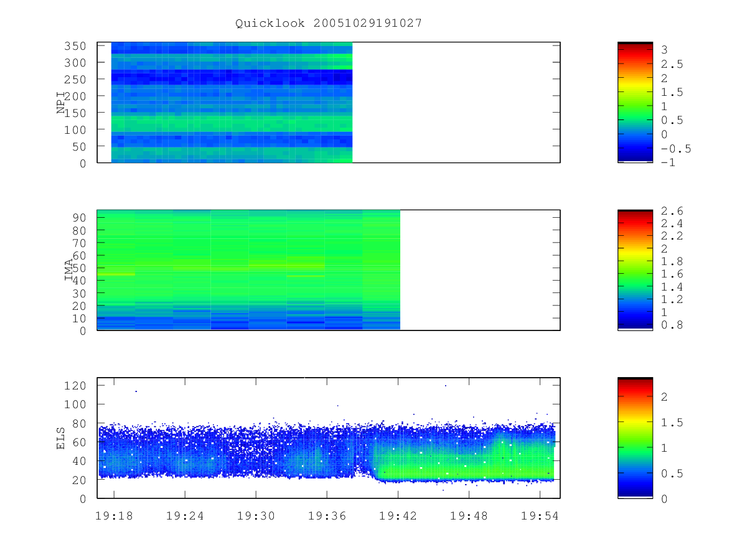747x560 pixels.
Task: Click the 0.5 label on ELS colorbar
Action: (672, 473)
